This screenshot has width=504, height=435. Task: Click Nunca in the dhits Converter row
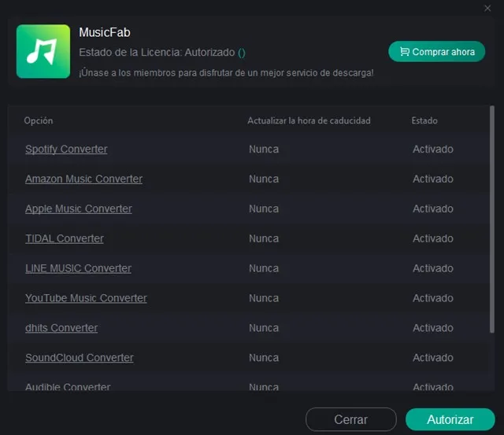(x=264, y=328)
